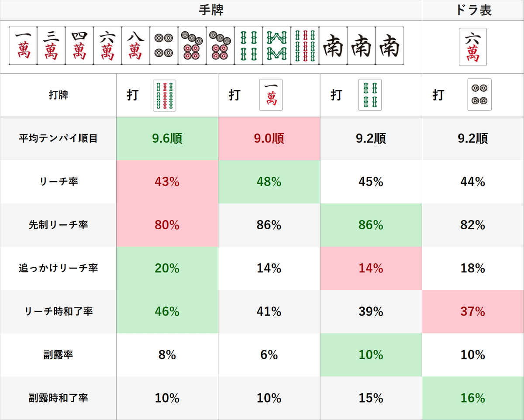Select the 三萬 tile in the hand
Screen dimensions: 524x420
51,45
